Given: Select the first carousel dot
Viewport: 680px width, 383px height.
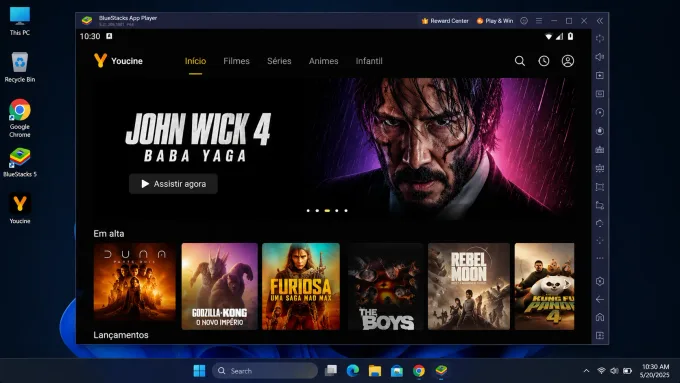Looking at the screenshot, I should click(x=308, y=211).
